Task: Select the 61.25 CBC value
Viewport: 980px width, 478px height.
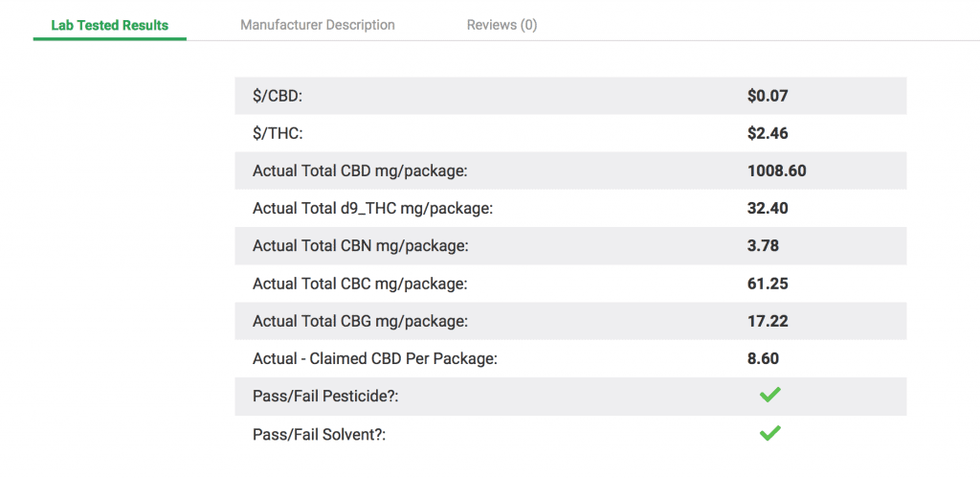Action: [768, 284]
